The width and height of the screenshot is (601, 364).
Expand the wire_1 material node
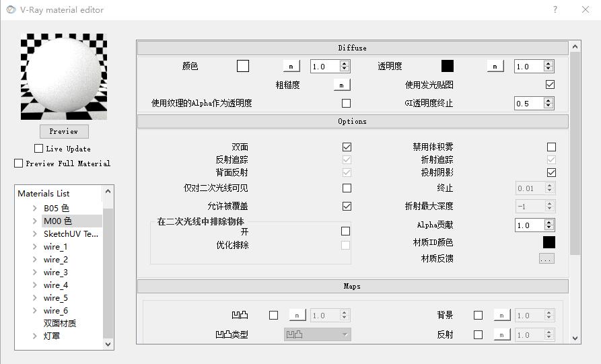pyautogui.click(x=34, y=247)
